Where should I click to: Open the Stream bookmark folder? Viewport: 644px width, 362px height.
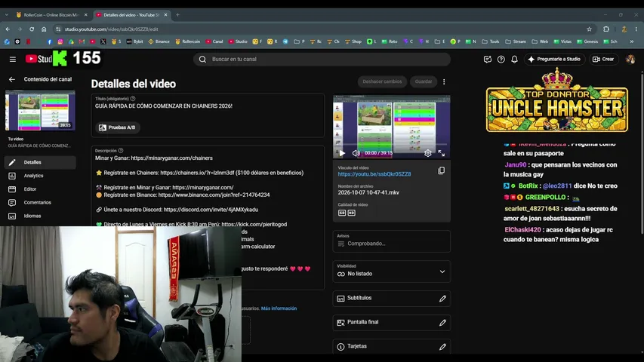(x=516, y=41)
